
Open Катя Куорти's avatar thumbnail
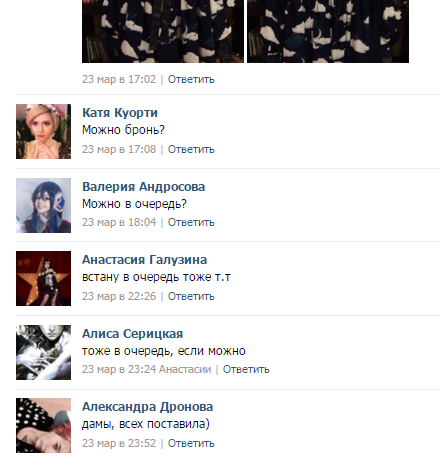tap(43, 131)
